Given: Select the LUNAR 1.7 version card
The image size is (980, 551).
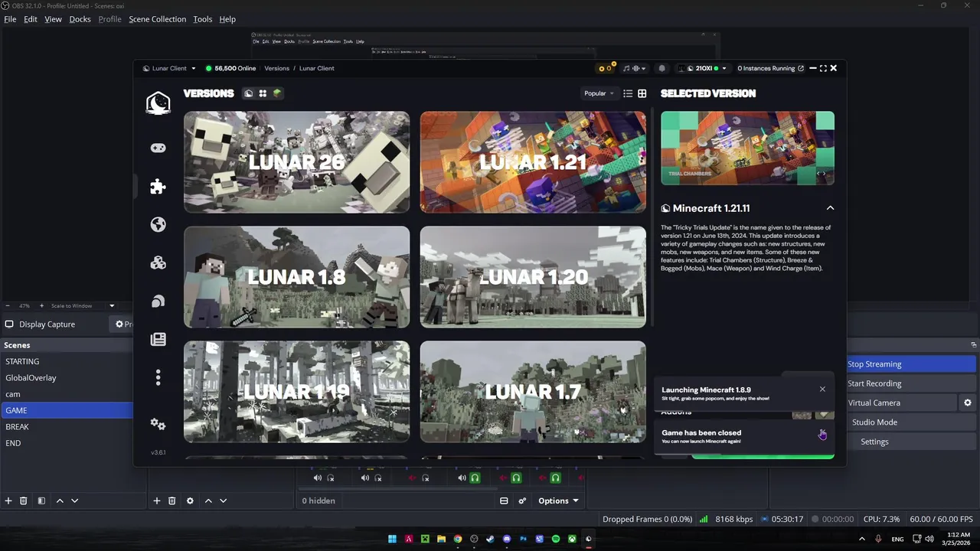Looking at the screenshot, I should 533,392.
